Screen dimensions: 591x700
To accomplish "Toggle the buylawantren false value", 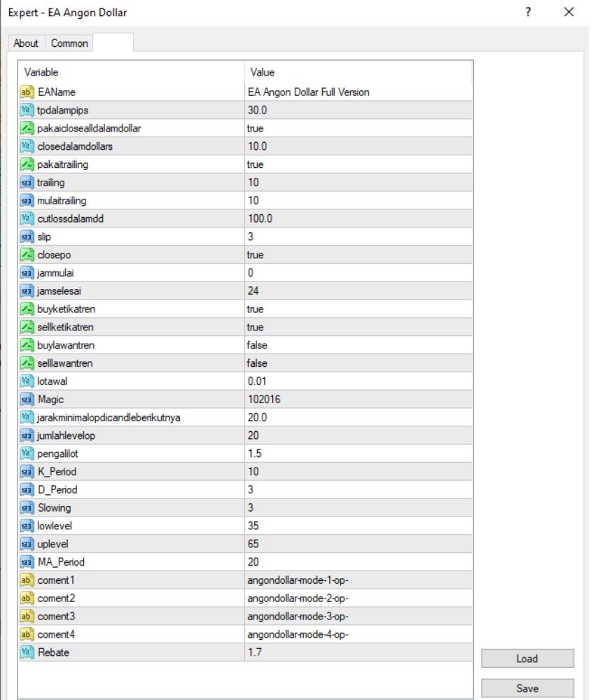I will [x=359, y=345].
